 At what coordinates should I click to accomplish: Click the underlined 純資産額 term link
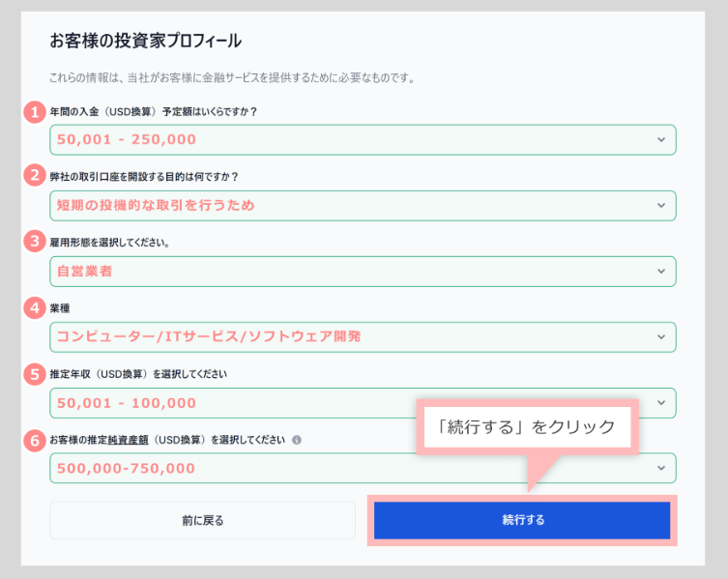tap(129, 440)
